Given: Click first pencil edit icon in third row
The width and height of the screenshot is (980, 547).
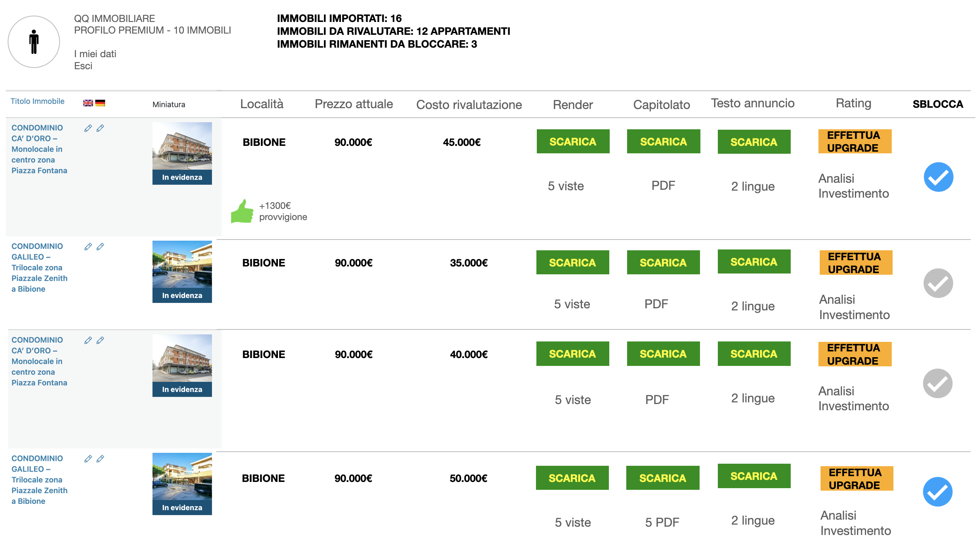Looking at the screenshot, I should click(x=88, y=341).
